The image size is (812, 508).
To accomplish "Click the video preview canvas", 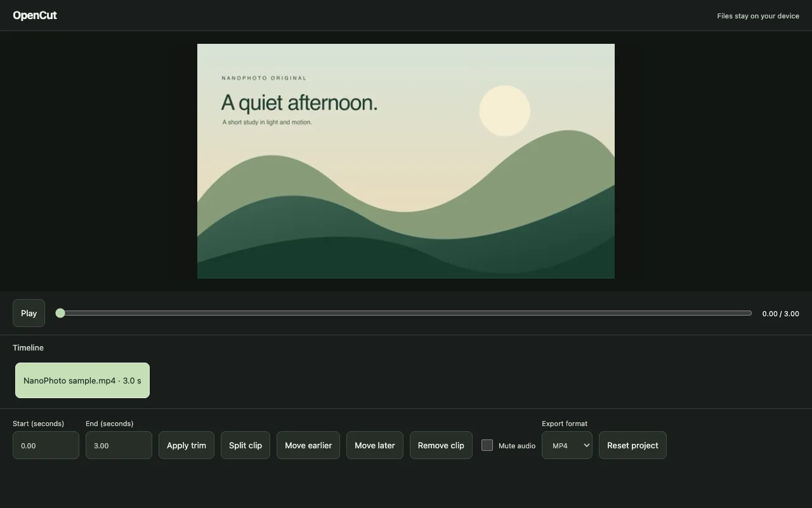I will (x=406, y=161).
